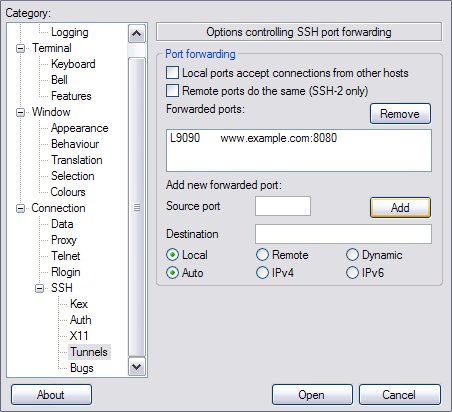This screenshot has height=412, width=452.
Task: Collapse the SSH subtree
Action: pos(39,288)
